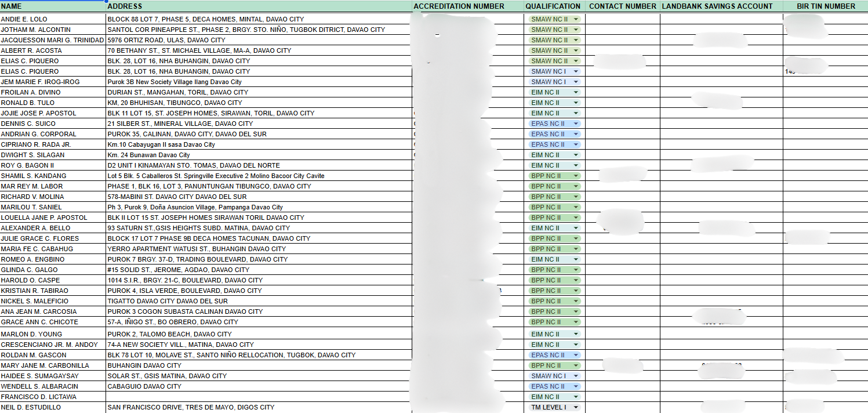Screen dimensions: 868x413
Task: Open BPP NC II dropdown for Shamil S. Kandang
Action: click(576, 176)
